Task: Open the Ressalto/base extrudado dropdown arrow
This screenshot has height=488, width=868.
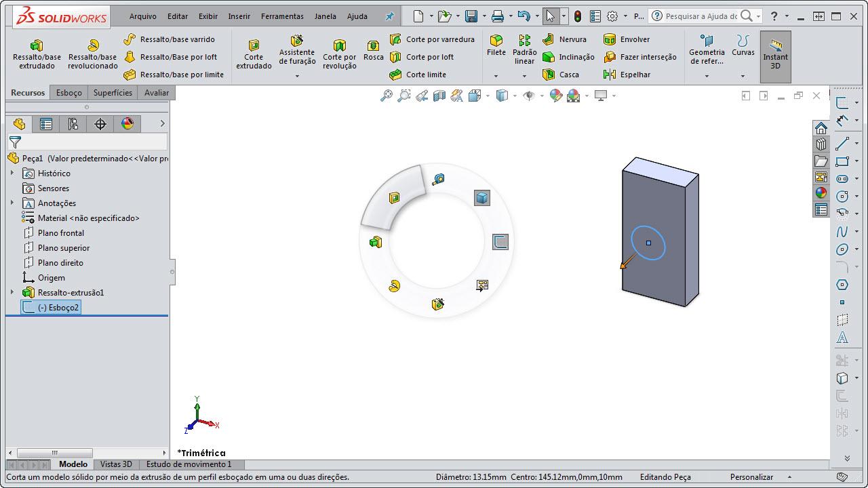Action: coord(37,76)
